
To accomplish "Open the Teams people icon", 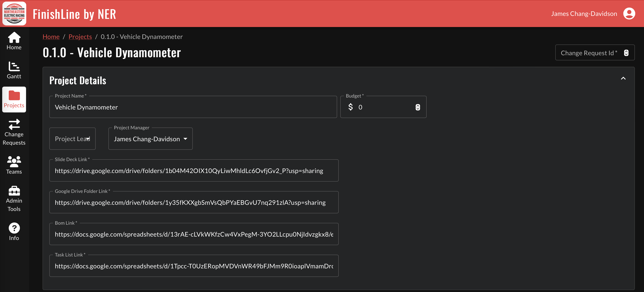I will click(x=14, y=162).
